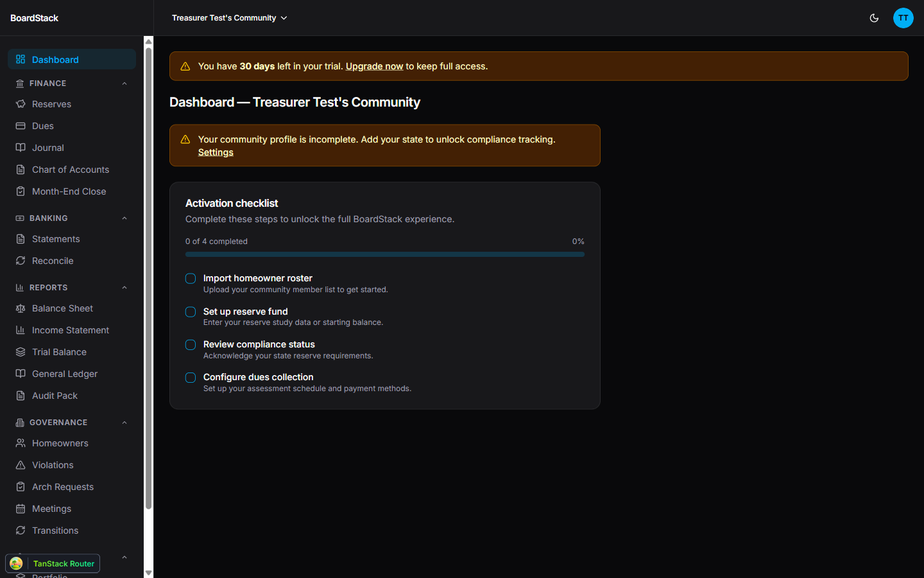Click the Audit Pack file icon
The width and height of the screenshot is (924, 578).
21,396
